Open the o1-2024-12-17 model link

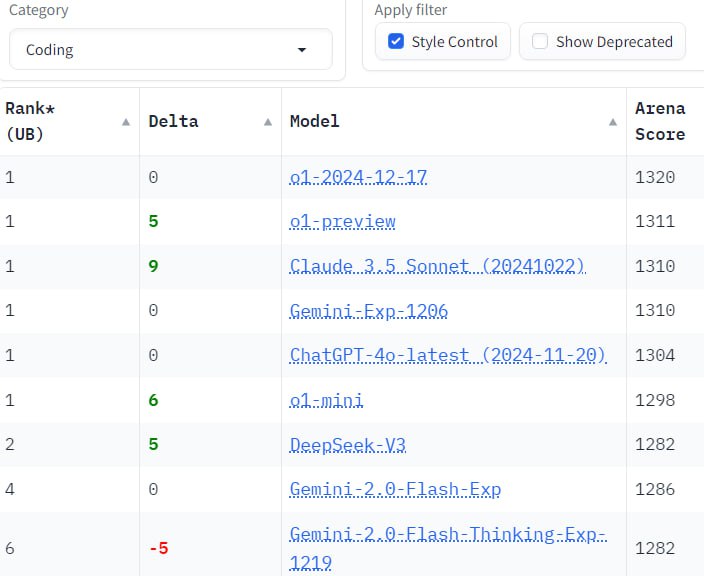[358, 177]
